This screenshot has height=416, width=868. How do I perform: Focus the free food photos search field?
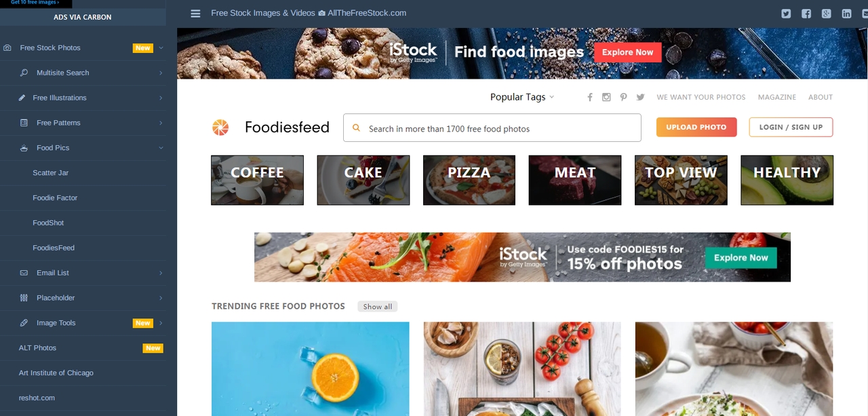[x=492, y=128]
